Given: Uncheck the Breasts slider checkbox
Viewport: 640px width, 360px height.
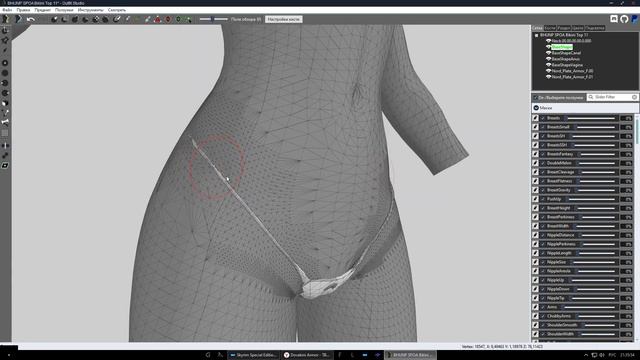Looking at the screenshot, I should click(x=543, y=118).
